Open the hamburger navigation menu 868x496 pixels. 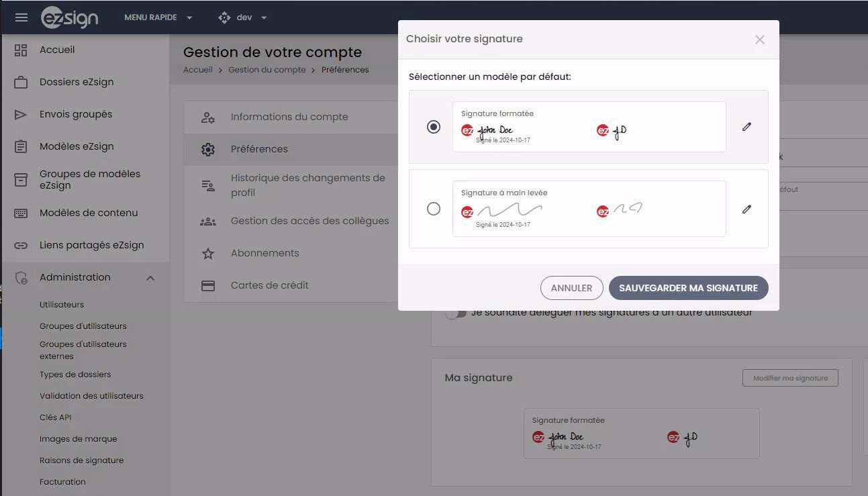pyautogui.click(x=21, y=17)
